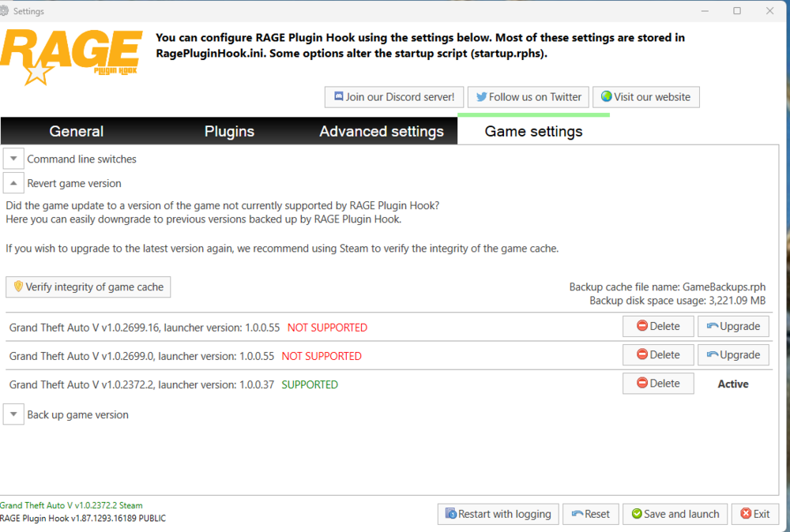This screenshot has height=532, width=790.
Task: Click the Grand Theft Auto V v1.0.2699.16 row text
Action: click(145, 328)
